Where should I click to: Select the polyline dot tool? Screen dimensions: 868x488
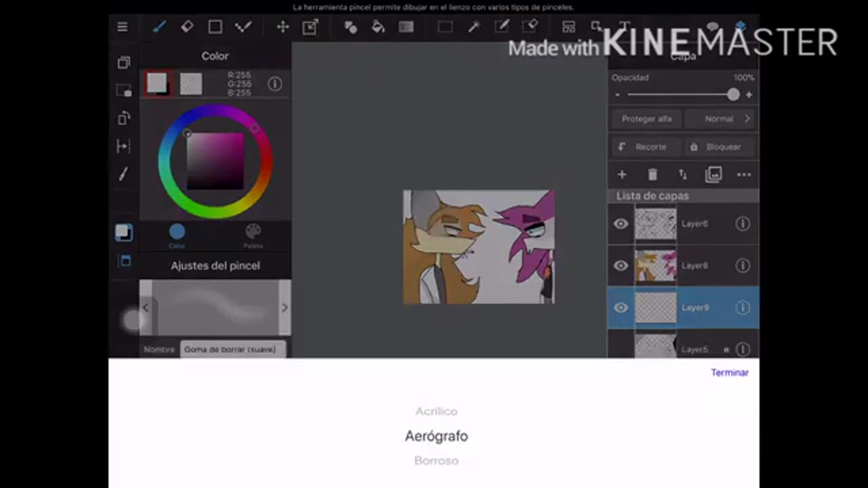tap(243, 27)
